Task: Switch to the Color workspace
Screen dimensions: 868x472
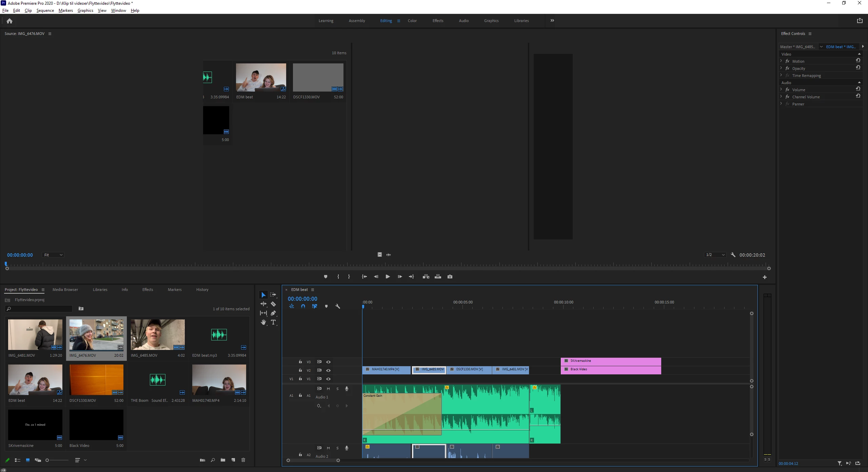Action: pos(412,21)
